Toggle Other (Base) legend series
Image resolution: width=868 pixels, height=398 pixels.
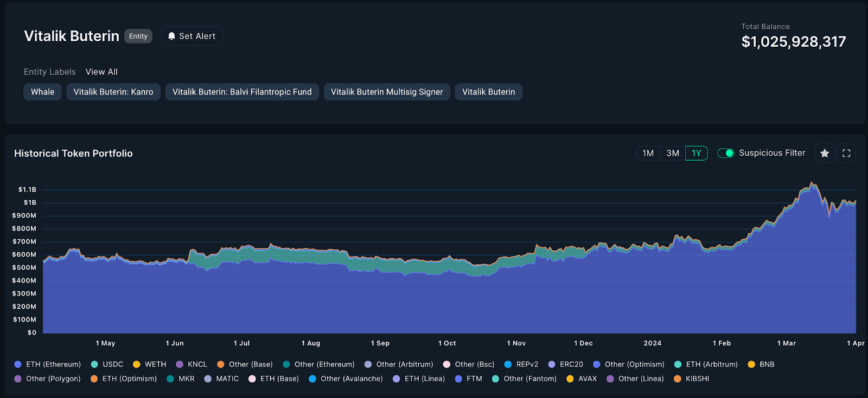coord(245,364)
